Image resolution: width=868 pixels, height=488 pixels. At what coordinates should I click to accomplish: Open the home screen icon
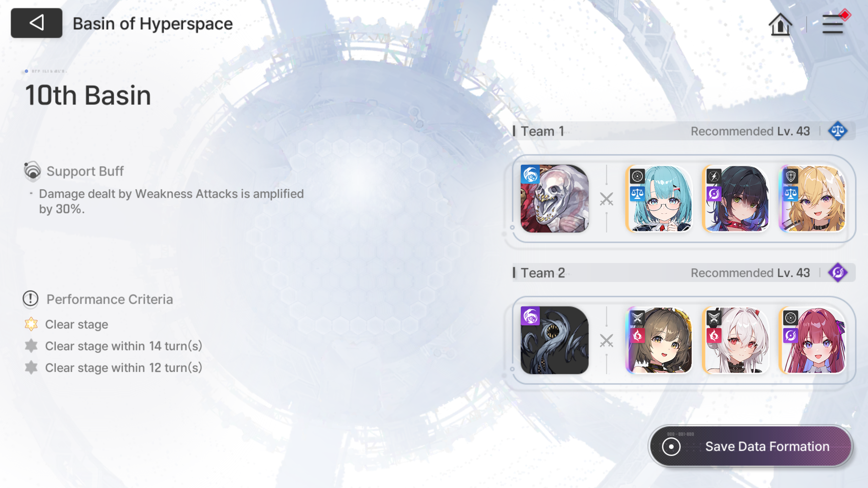(780, 24)
